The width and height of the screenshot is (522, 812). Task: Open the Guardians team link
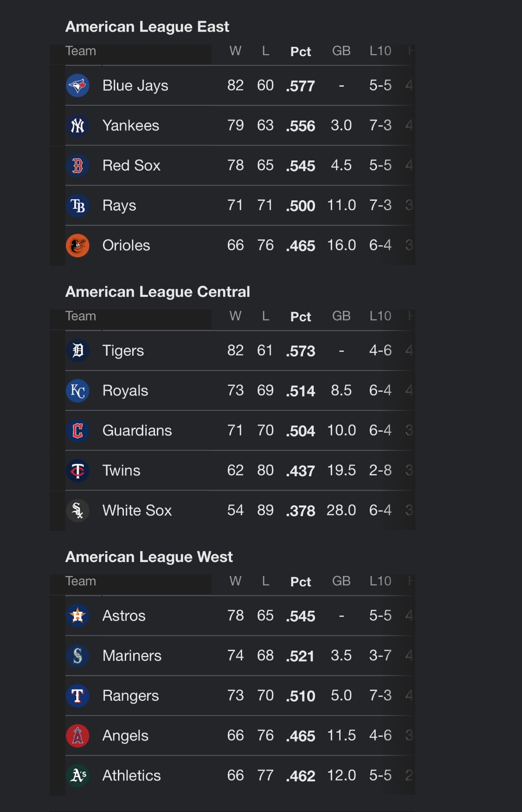(137, 430)
